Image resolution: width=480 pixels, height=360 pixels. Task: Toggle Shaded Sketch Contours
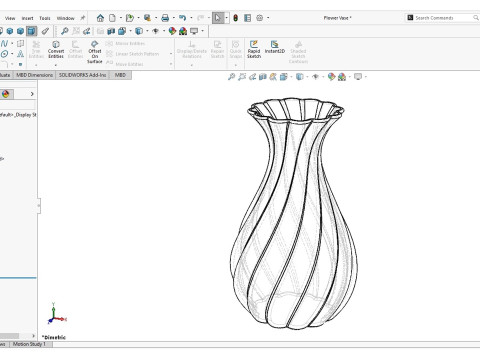[298, 52]
